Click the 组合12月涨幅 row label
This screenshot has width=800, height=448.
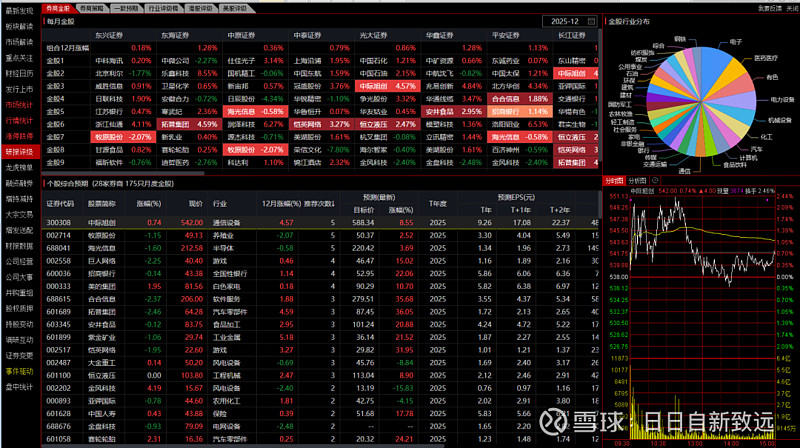click(68, 48)
